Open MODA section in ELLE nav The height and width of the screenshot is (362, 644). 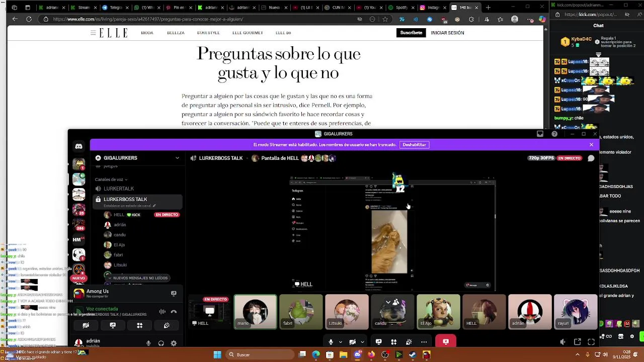click(147, 33)
